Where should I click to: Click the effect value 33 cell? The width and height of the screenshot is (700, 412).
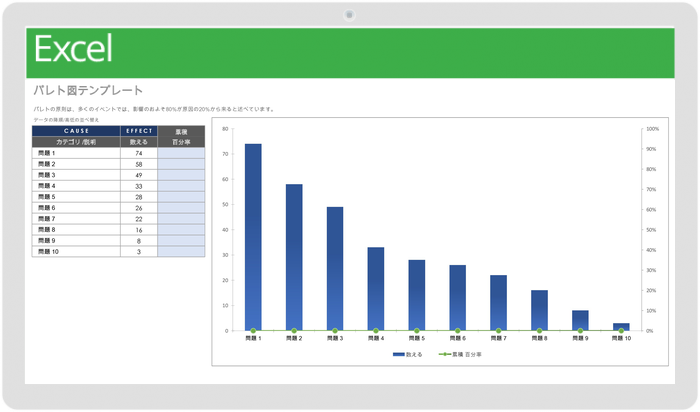click(x=139, y=186)
